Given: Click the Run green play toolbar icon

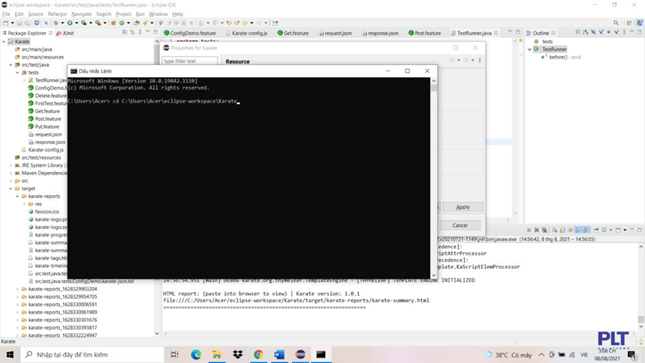Looking at the screenshot, I should (70, 23).
